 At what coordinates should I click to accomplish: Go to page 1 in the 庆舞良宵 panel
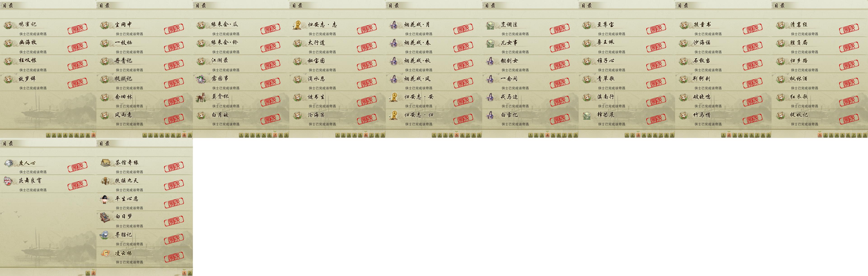tap(88, 273)
